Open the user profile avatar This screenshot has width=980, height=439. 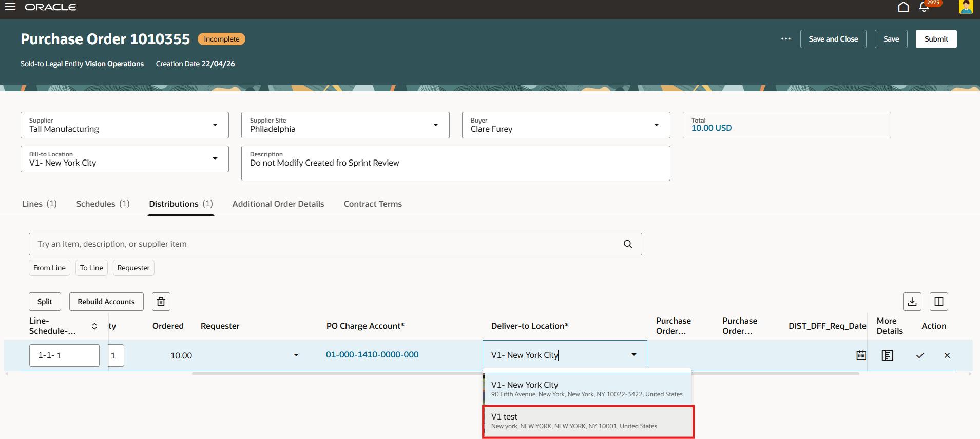(966, 7)
